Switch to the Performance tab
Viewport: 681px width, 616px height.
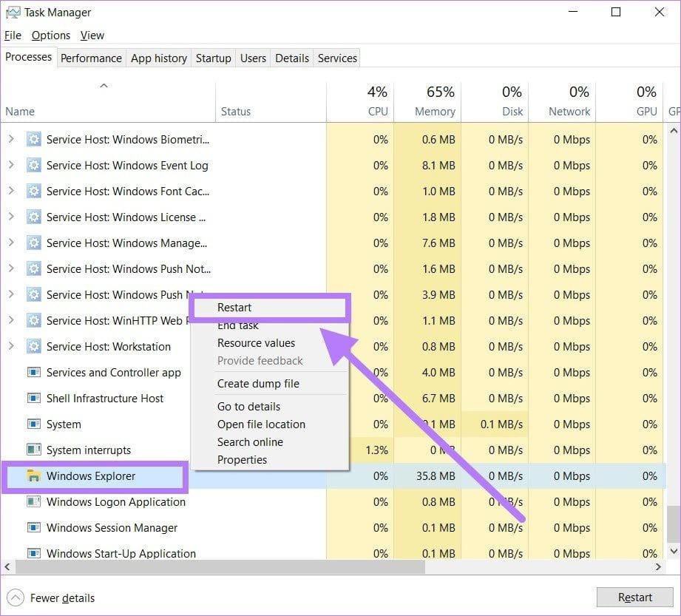[91, 58]
